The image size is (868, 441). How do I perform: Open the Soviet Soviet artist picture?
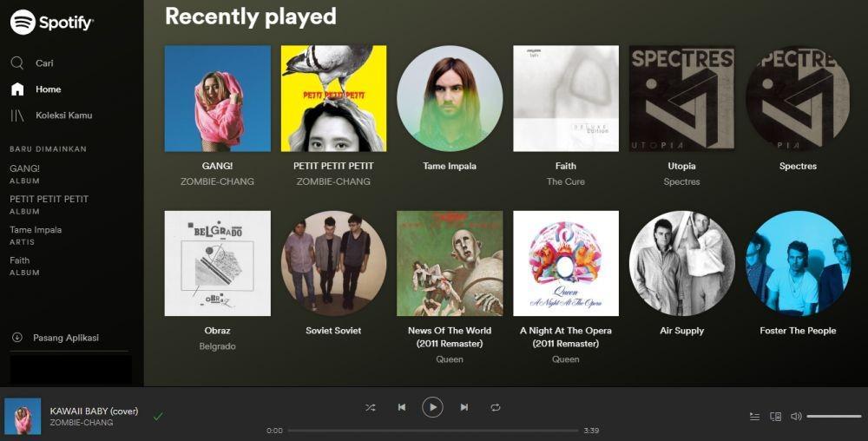(x=334, y=263)
